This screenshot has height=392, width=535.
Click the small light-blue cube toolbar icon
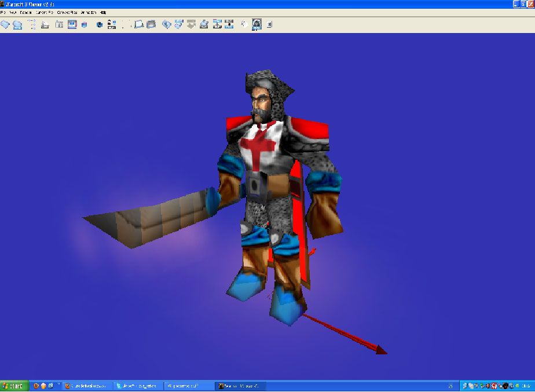85,24
